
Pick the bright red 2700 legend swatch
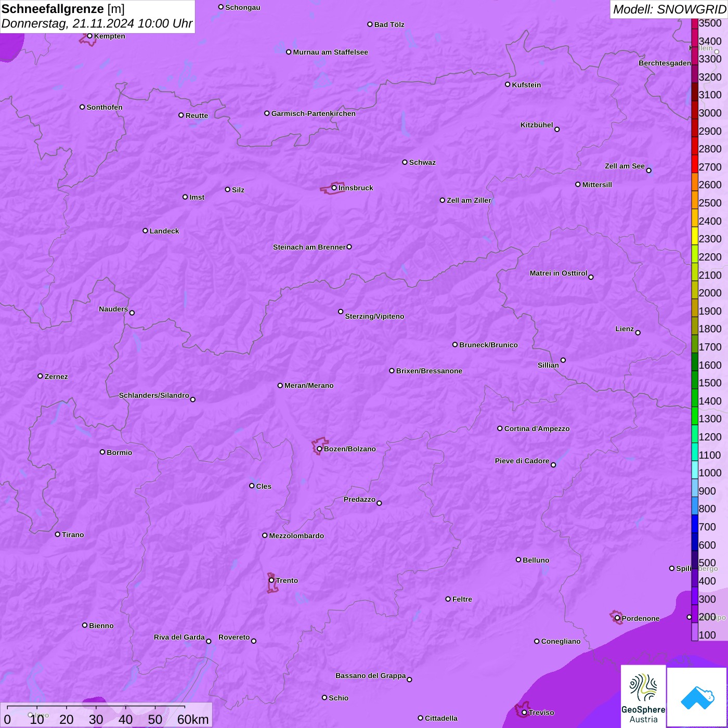coord(695,164)
